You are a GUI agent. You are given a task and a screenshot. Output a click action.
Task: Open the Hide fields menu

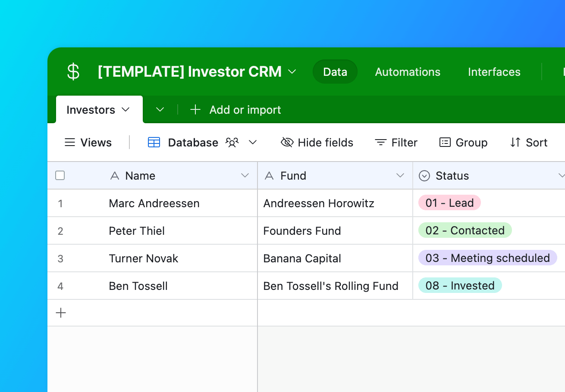click(x=317, y=143)
